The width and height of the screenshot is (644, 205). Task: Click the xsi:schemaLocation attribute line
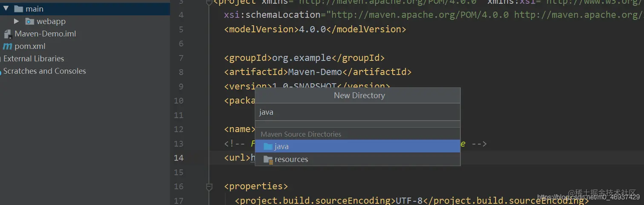point(434,15)
